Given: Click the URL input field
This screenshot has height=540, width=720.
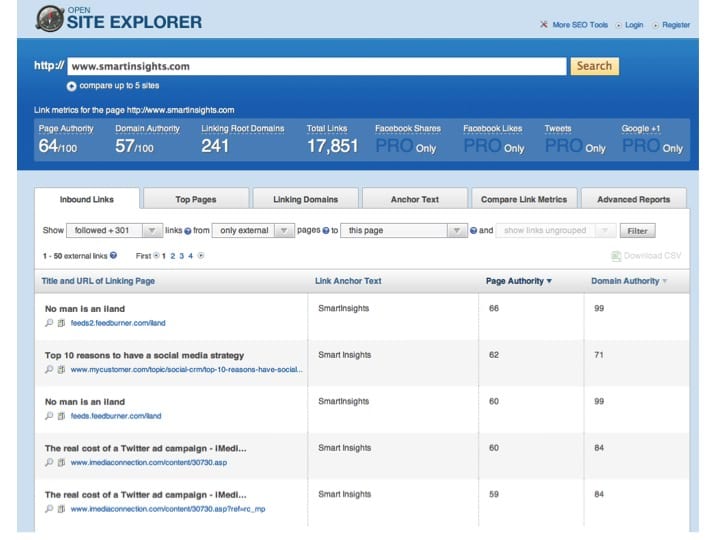Looking at the screenshot, I should click(316, 66).
